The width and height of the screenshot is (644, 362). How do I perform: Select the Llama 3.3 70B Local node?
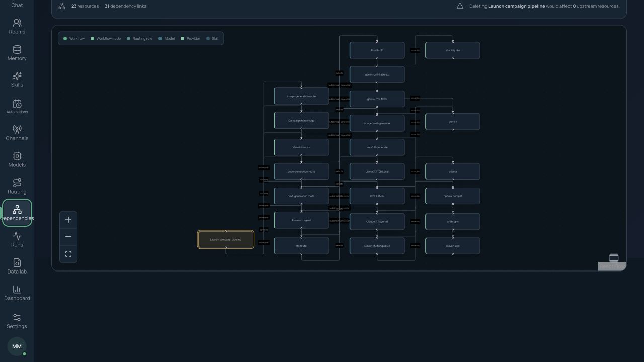click(x=377, y=172)
